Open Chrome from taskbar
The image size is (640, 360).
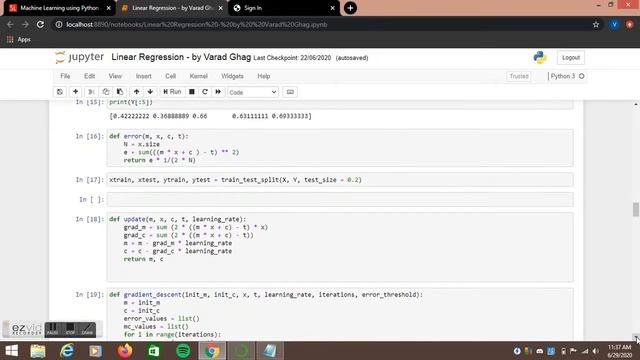tap(212, 351)
